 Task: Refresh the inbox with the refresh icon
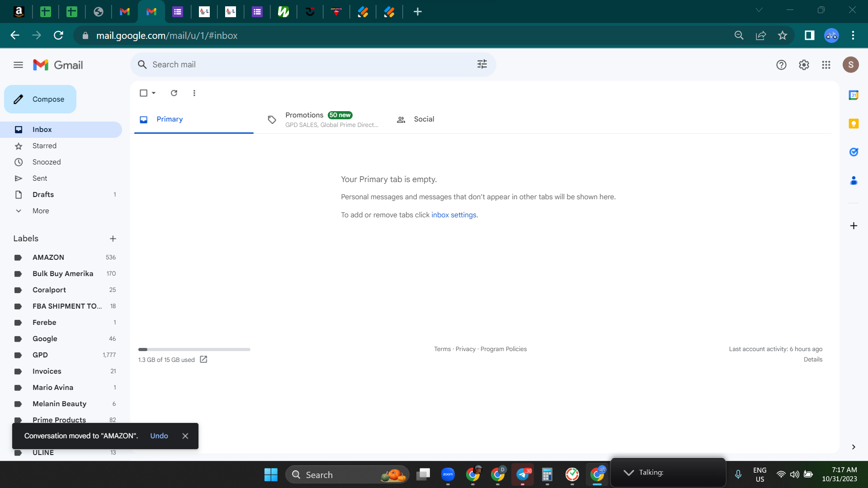tap(174, 93)
